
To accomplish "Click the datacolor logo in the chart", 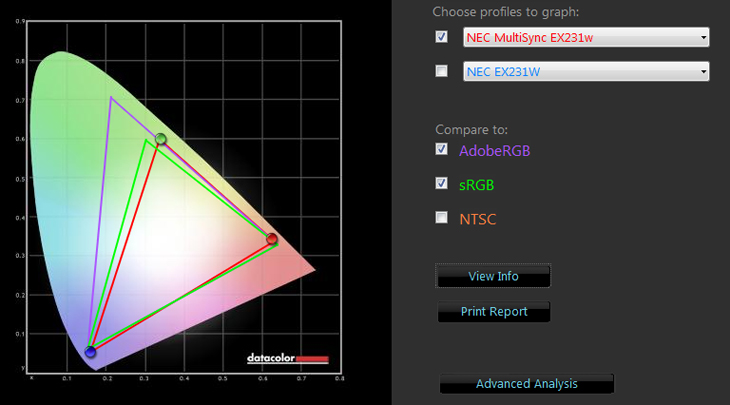I will pyautogui.click(x=287, y=358).
